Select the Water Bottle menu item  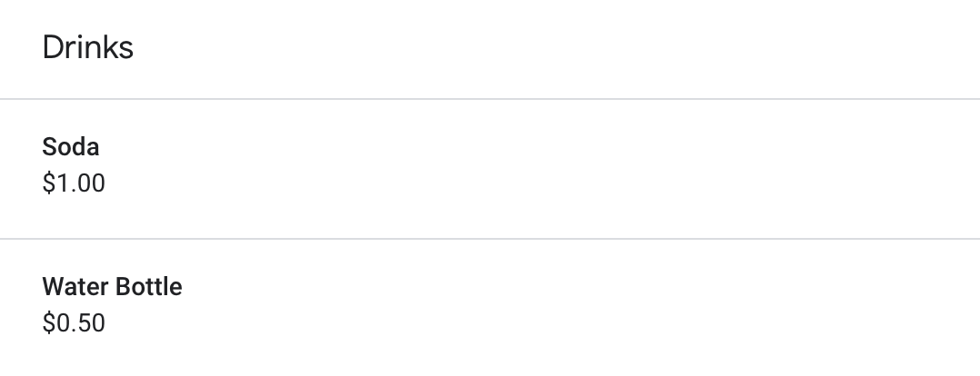tap(112, 287)
